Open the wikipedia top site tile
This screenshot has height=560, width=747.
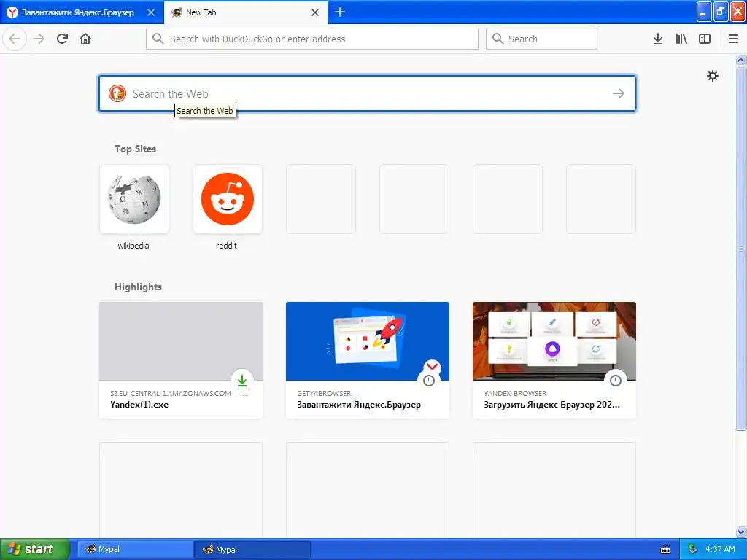134,199
